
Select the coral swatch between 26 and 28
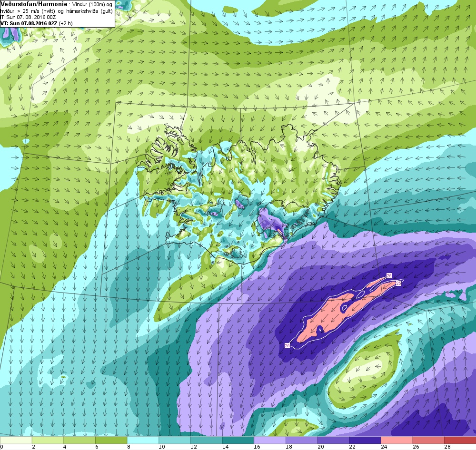coord(428,440)
